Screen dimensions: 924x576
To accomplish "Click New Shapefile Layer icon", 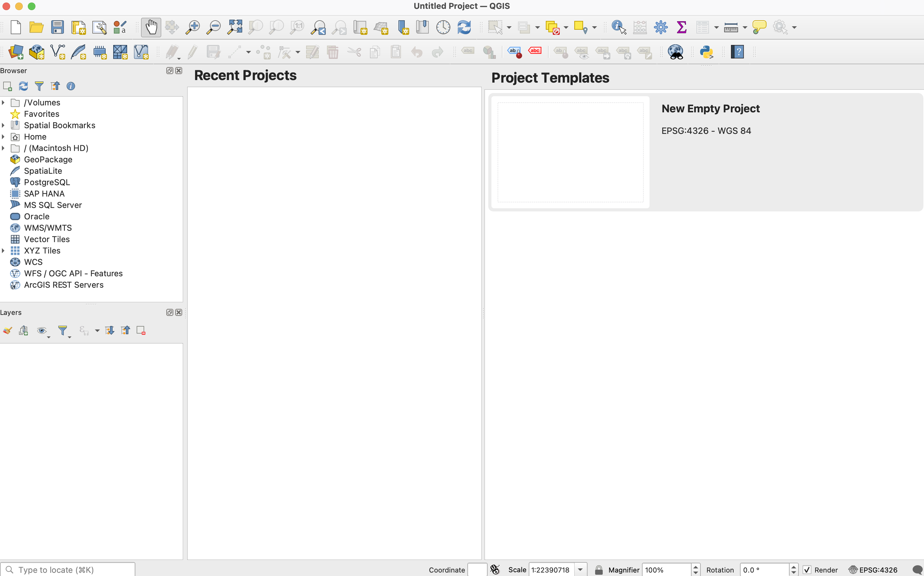I will [58, 52].
